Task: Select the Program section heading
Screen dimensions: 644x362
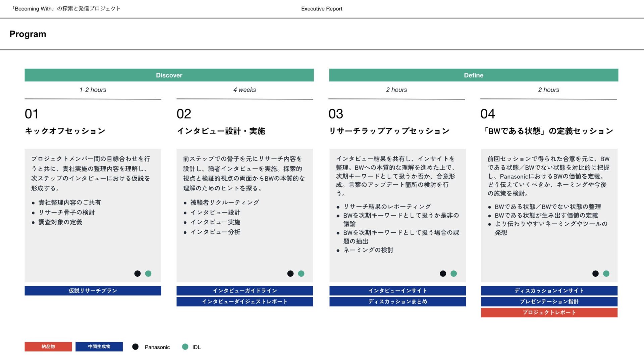Action: [28, 34]
